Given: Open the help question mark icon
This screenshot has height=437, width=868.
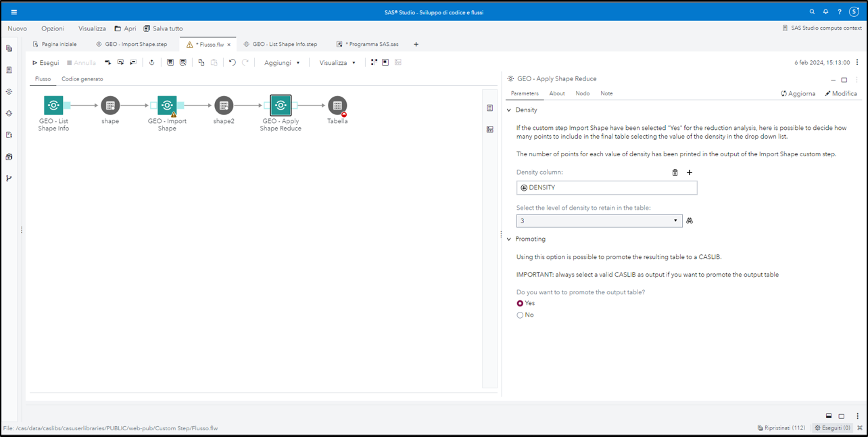Looking at the screenshot, I should [x=840, y=12].
